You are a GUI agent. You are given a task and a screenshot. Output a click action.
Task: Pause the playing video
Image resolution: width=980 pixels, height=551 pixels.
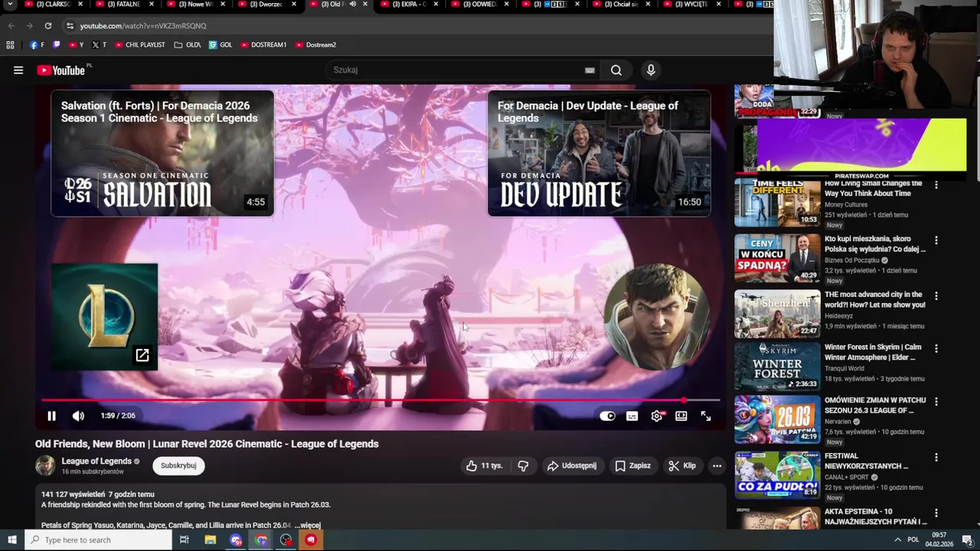[51, 416]
